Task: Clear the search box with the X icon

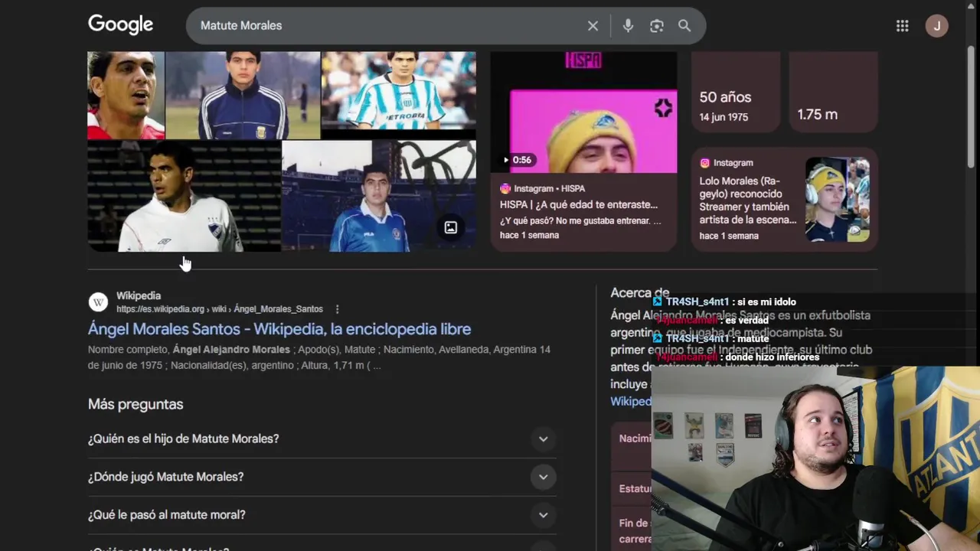Action: (x=593, y=26)
